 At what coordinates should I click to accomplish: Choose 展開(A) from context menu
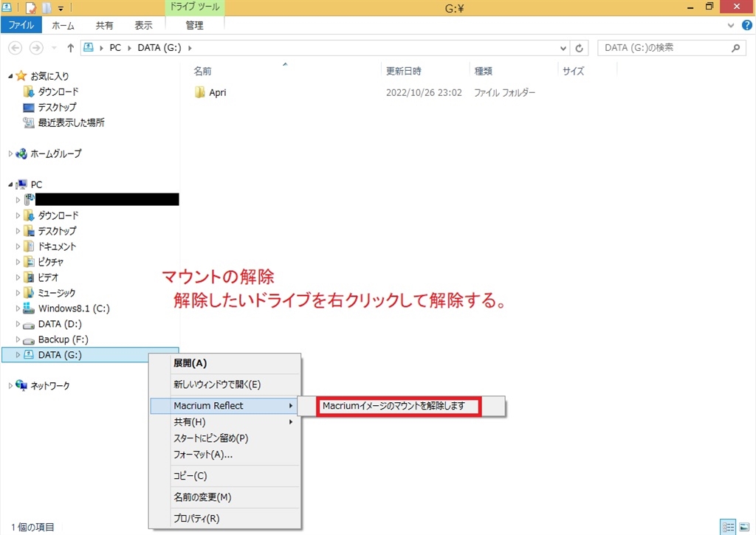click(225, 363)
